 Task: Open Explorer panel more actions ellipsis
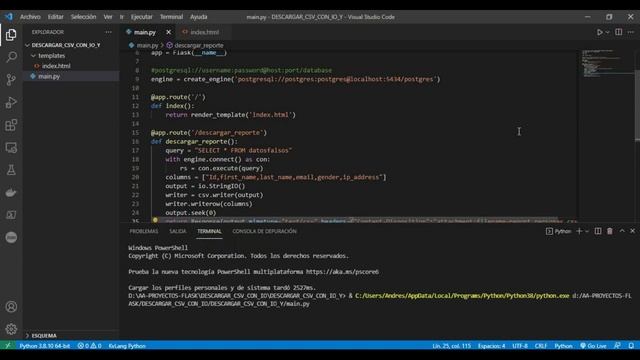pos(108,32)
